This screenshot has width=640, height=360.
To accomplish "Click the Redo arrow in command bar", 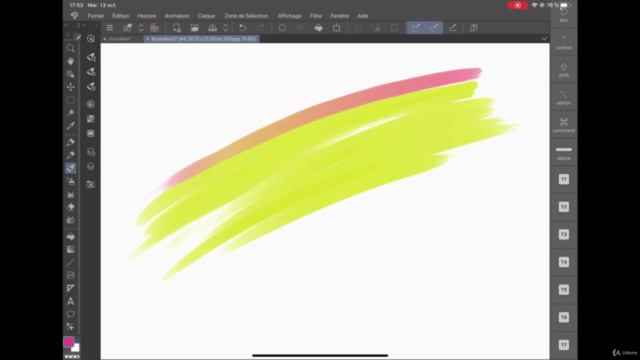I will 260,28.
